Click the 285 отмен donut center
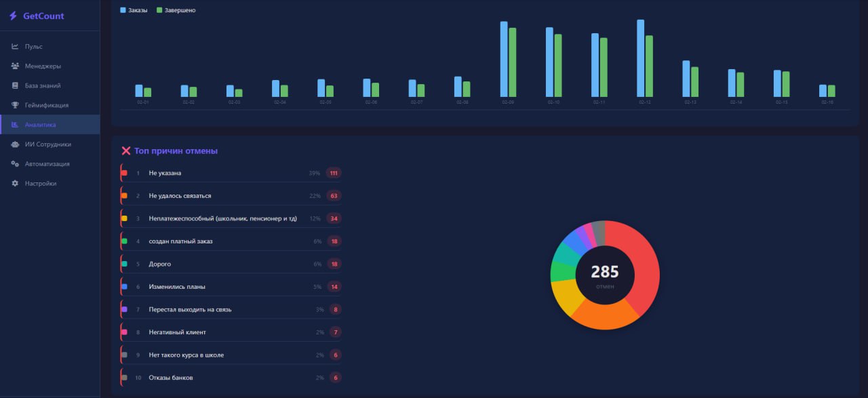The image size is (868, 398). coord(605,275)
